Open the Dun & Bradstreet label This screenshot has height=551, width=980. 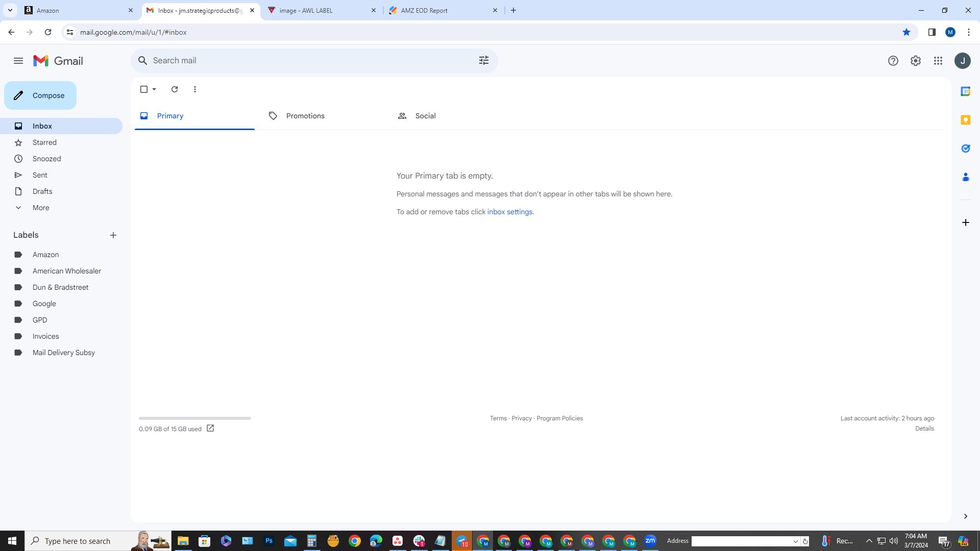tap(61, 287)
